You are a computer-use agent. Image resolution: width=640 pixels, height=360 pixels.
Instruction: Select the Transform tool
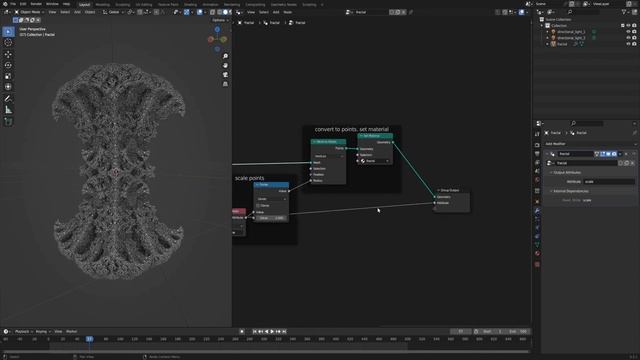pyautogui.click(x=8, y=87)
